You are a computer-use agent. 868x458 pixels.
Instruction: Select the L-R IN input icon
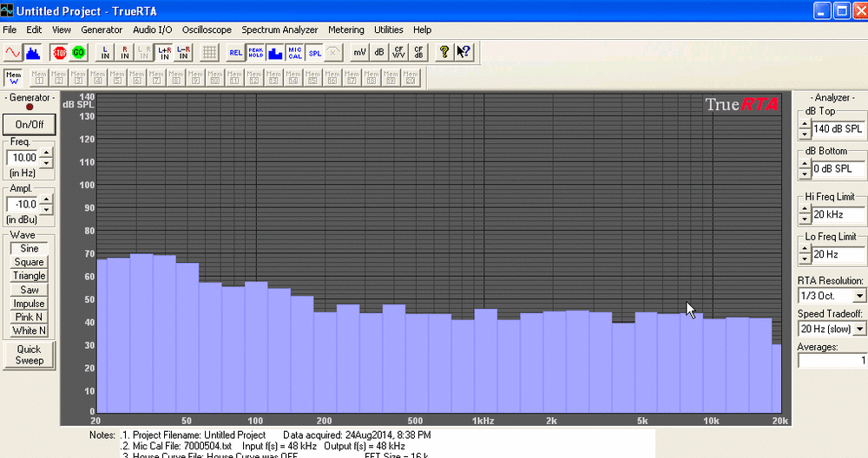pos(183,53)
